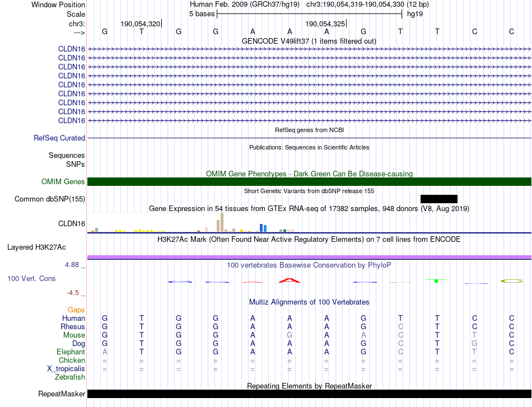Click the Zebrafish alignment row label
The height and width of the screenshot is (407, 532).
point(70,377)
